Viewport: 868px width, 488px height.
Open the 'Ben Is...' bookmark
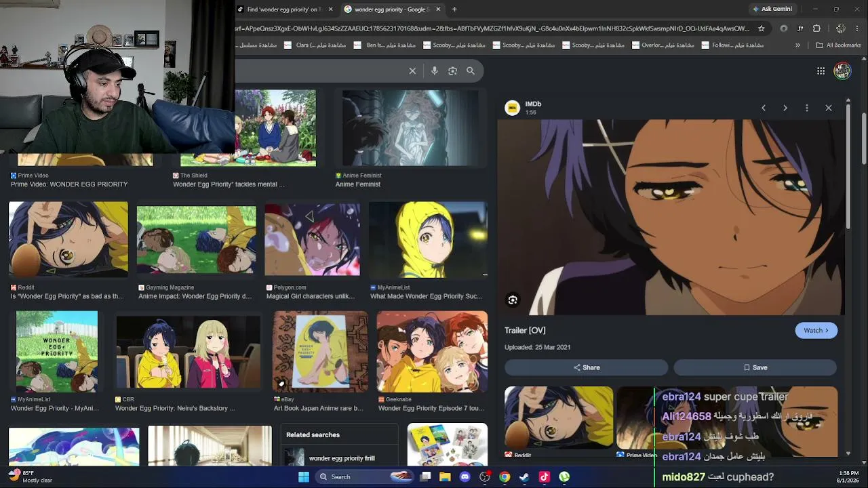point(385,45)
